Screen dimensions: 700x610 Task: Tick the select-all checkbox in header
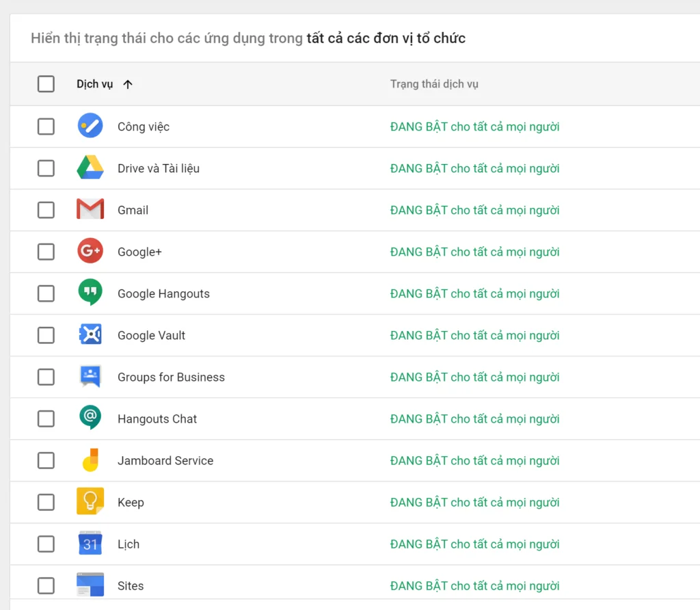pyautogui.click(x=46, y=83)
